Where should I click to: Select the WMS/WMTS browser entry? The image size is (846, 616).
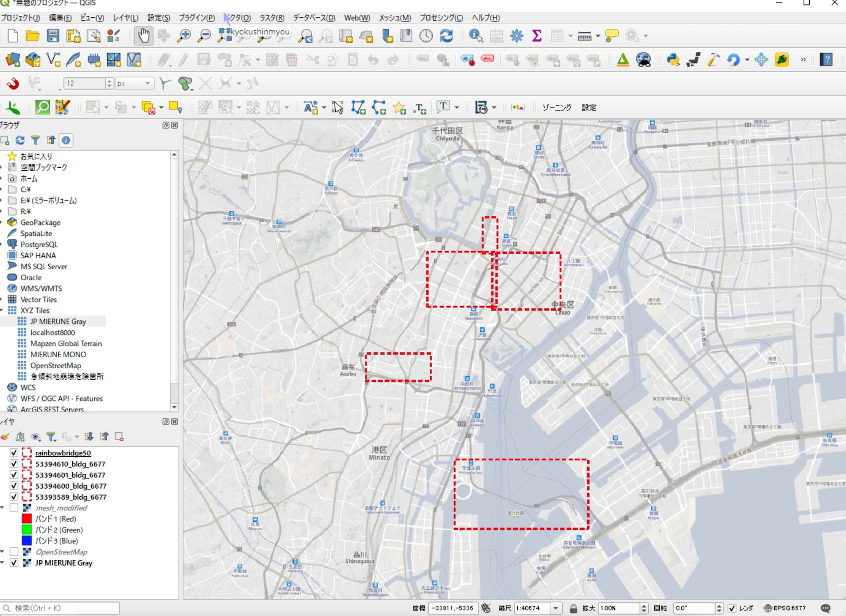[x=41, y=288]
